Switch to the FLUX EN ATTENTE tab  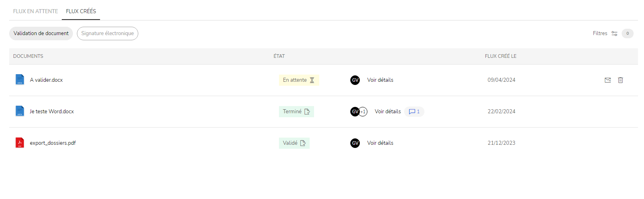point(35,11)
